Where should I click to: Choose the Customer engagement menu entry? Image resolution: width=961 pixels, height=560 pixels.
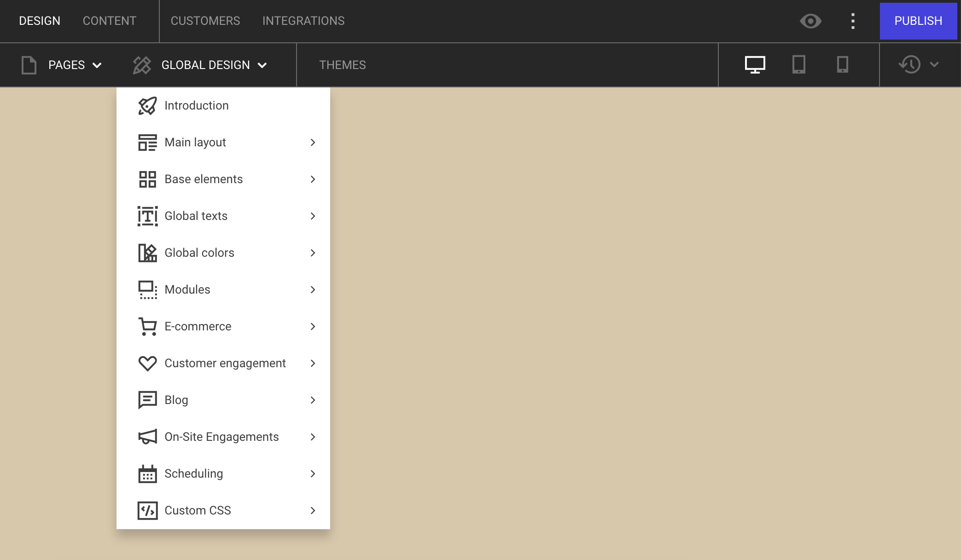(223, 364)
